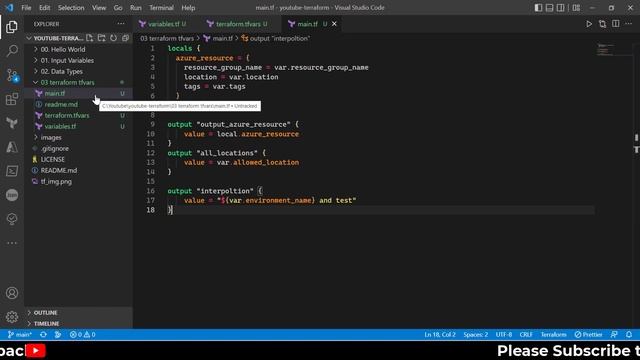Open the Azure extension view

(x=12, y=147)
